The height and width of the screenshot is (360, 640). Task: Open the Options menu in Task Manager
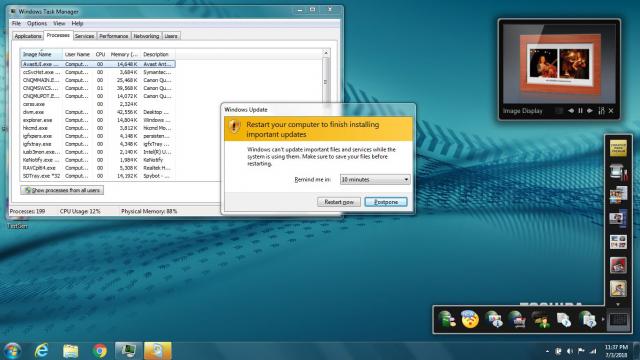pos(37,24)
